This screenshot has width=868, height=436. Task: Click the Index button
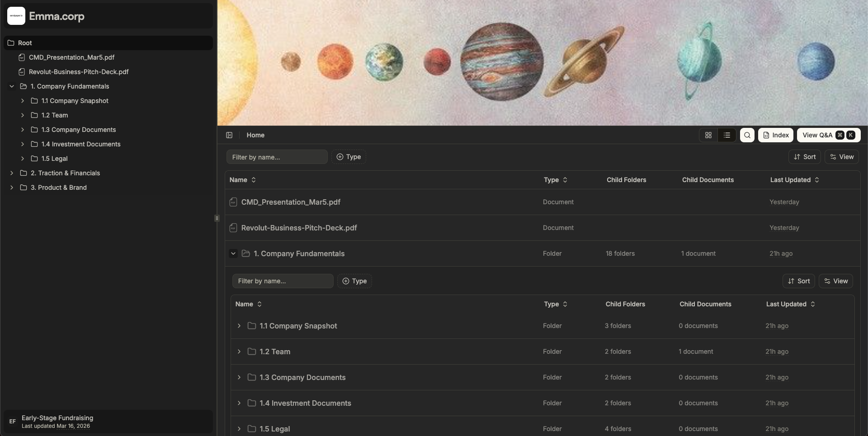(776, 135)
